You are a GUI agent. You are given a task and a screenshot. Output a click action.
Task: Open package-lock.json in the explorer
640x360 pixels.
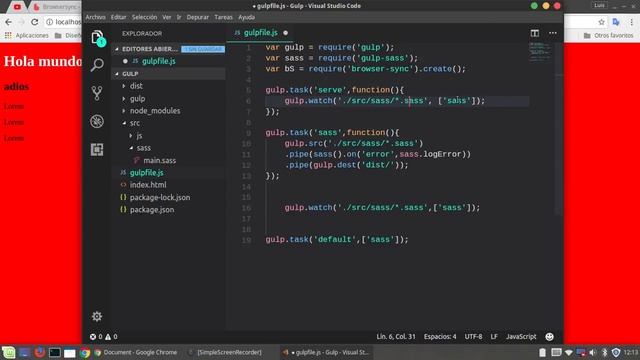[160, 198]
